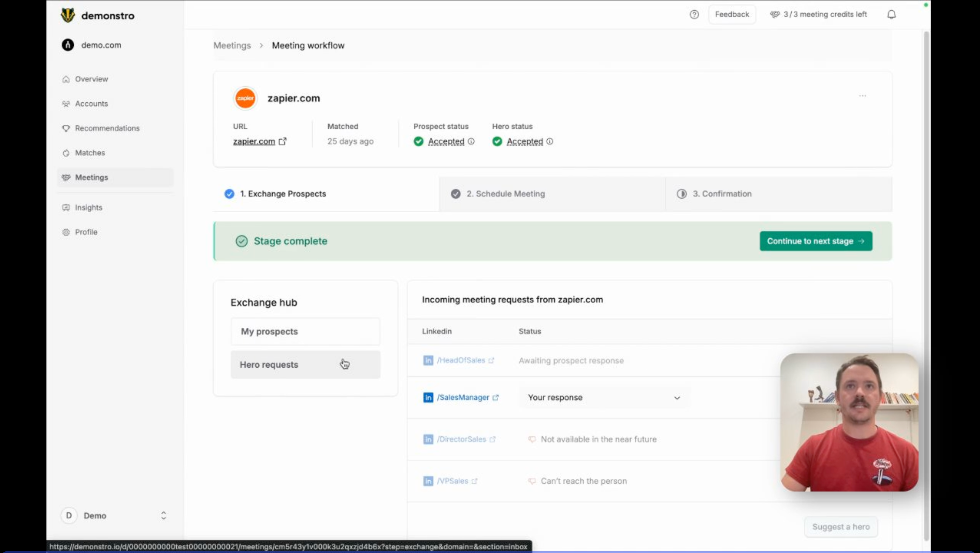This screenshot has width=980, height=553.
Task: Click Continue to next stage button
Action: [x=816, y=241]
